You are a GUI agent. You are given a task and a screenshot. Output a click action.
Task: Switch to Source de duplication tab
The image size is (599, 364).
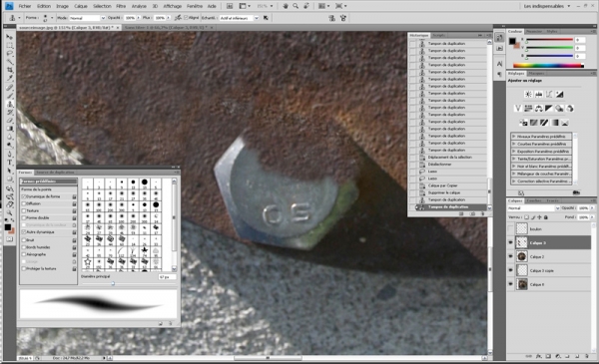click(55, 173)
